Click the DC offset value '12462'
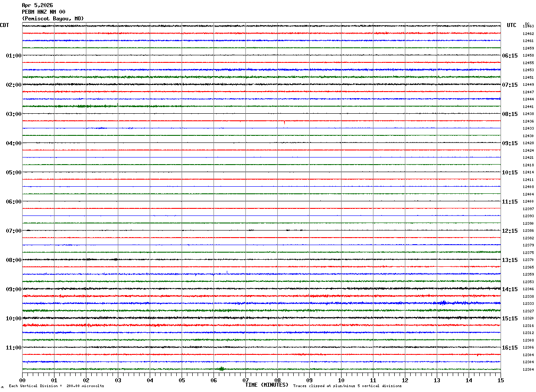Screen dimensions: 536x392 [x=528, y=34]
